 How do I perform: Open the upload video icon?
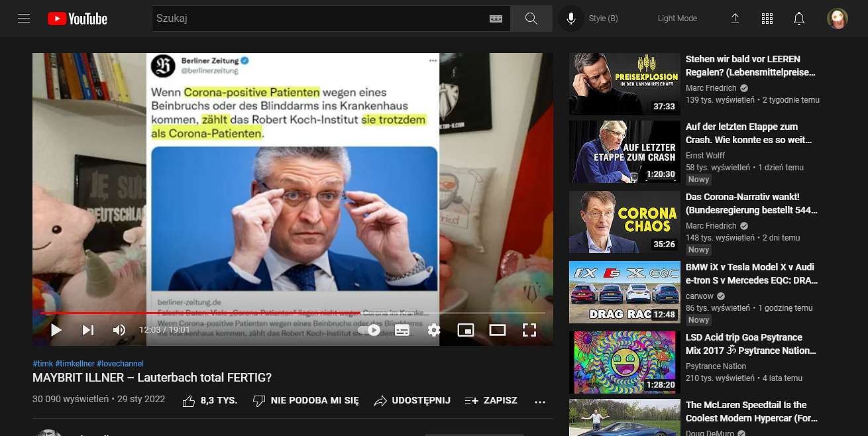735,19
